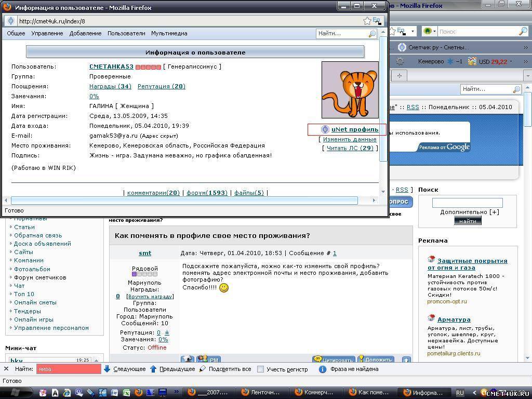Click the Читать ЛС (29) link
Image resolution: width=532 pixels, height=399 pixels.
coord(350,148)
